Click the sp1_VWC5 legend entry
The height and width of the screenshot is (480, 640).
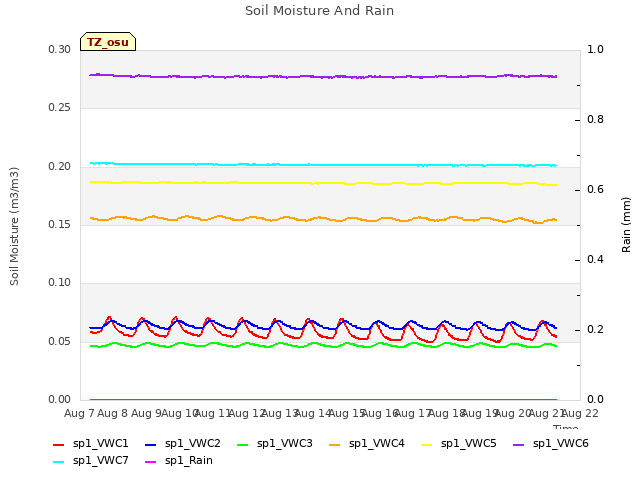click(458, 444)
